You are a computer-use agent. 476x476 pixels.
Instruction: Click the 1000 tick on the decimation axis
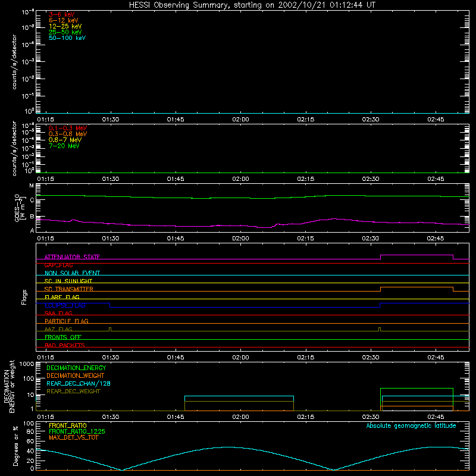tap(26, 364)
